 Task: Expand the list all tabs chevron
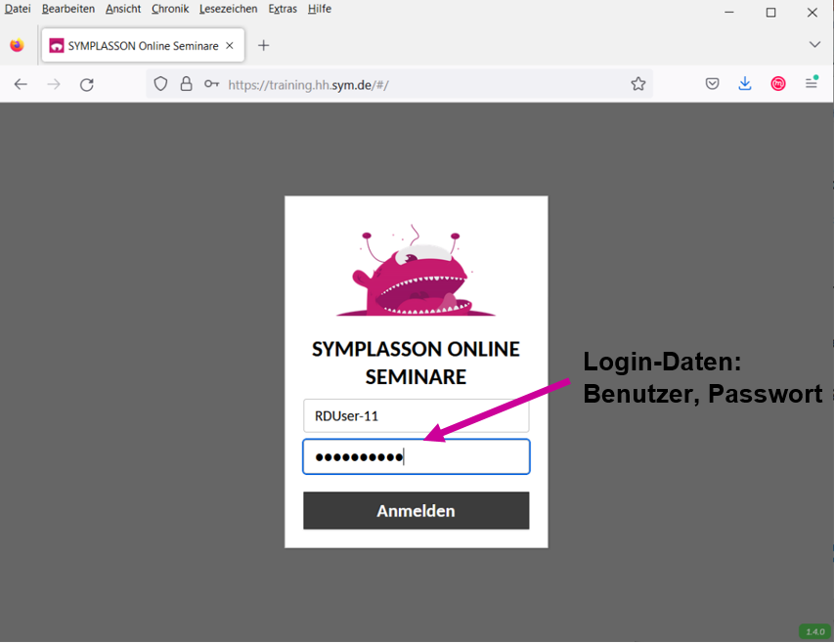(x=814, y=45)
